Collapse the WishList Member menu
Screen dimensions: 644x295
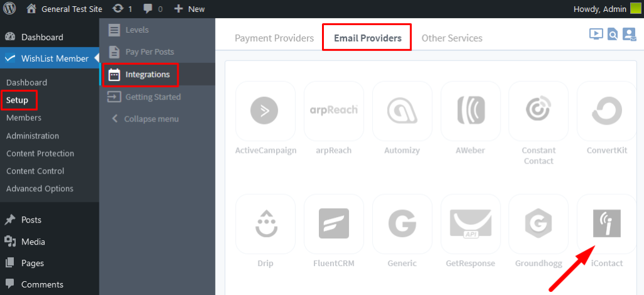[145, 119]
